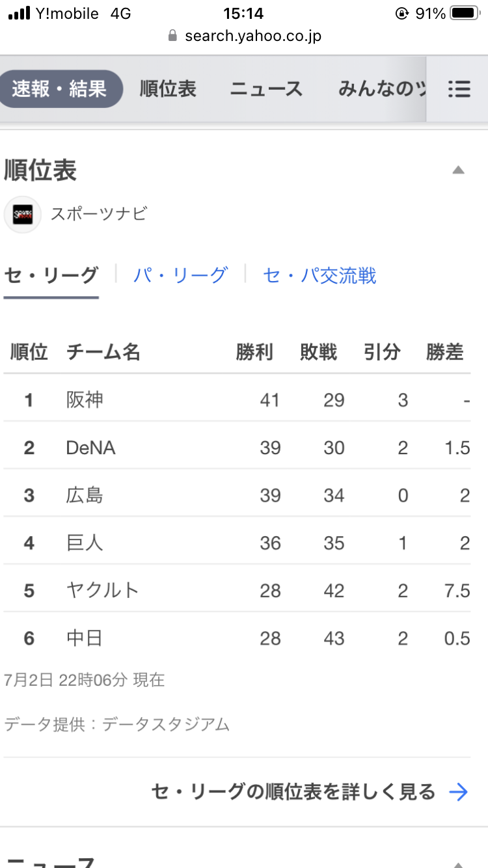Open the ニュース tab
Screen dimensions: 488x868
coord(266,89)
